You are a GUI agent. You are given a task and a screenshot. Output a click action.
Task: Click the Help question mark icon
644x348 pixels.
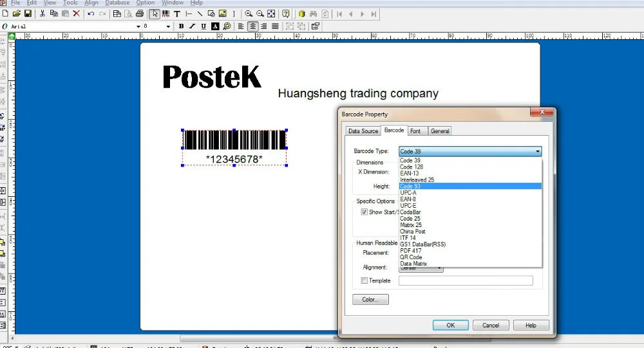pyautogui.click(x=286, y=14)
